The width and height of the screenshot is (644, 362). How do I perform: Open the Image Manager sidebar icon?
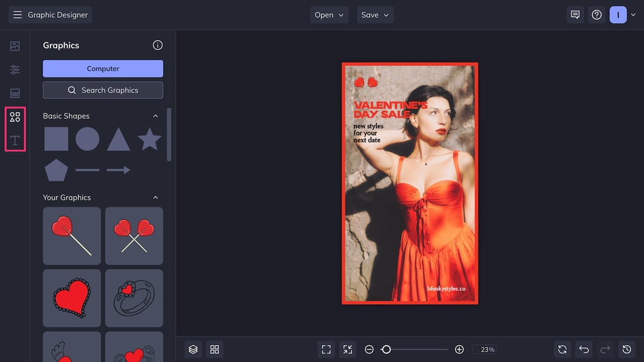point(15,46)
